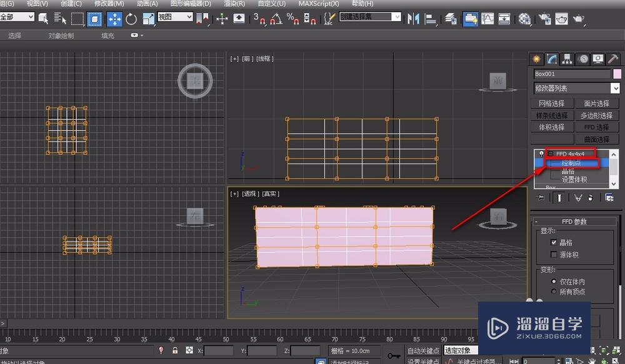Click the Remove Modifier trash icon

(590, 197)
